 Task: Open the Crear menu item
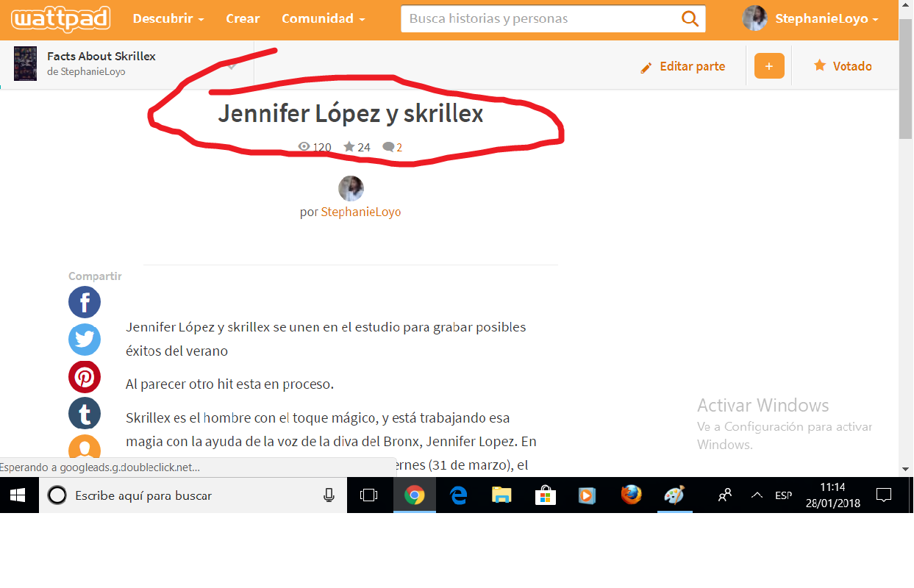tap(243, 18)
